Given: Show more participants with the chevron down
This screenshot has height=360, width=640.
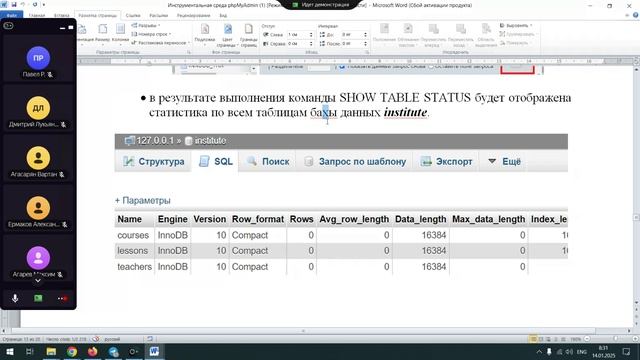Looking at the screenshot, I should tap(38, 281).
